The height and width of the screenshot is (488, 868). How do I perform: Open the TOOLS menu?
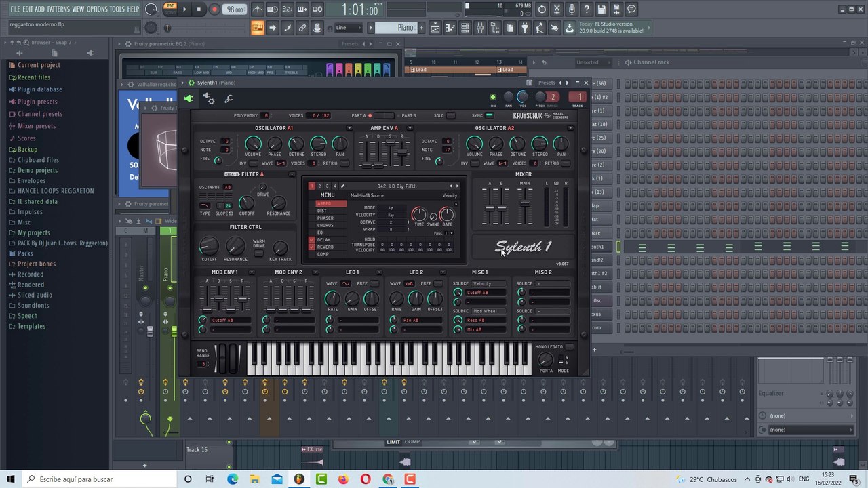tap(117, 9)
